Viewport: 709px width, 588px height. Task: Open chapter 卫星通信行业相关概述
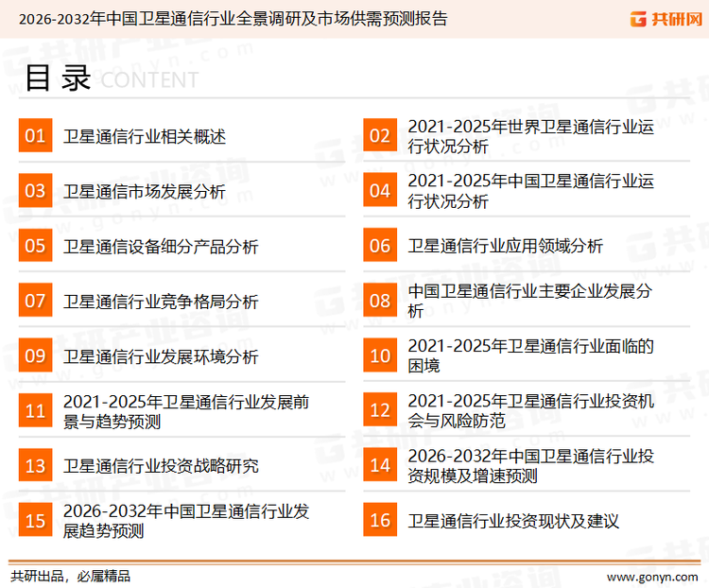pos(145,136)
